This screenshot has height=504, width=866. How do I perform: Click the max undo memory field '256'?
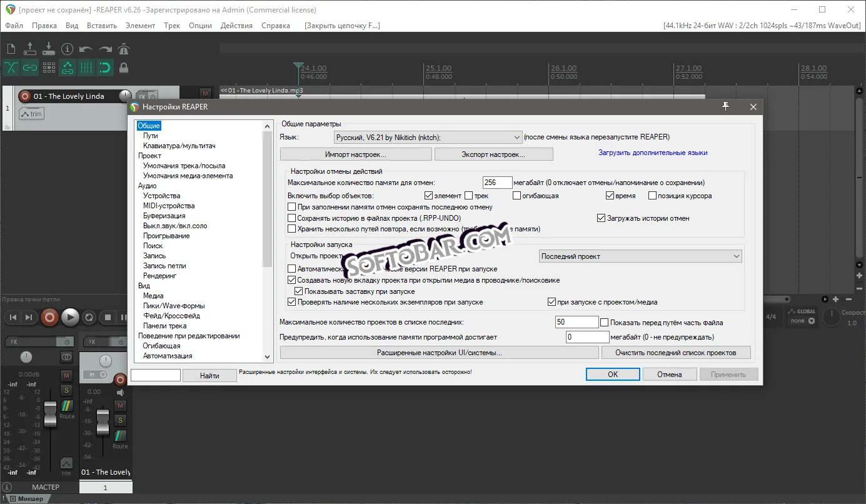(x=498, y=183)
